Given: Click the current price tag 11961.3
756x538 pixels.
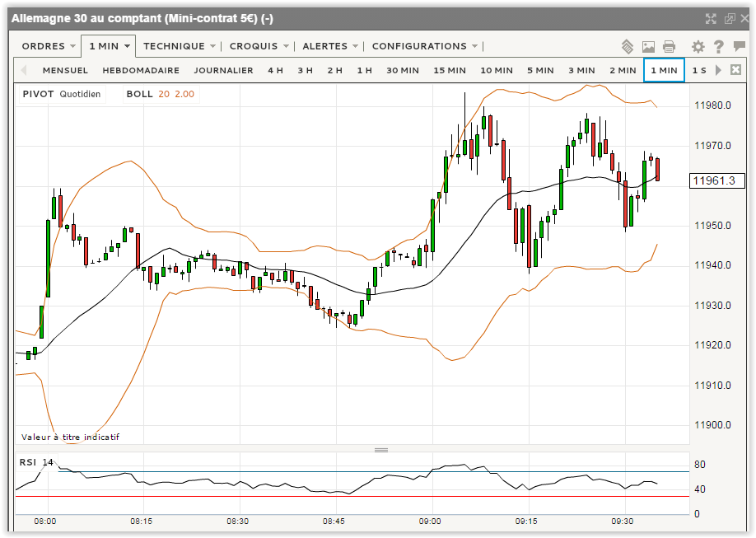Looking at the screenshot, I should click(x=717, y=180).
